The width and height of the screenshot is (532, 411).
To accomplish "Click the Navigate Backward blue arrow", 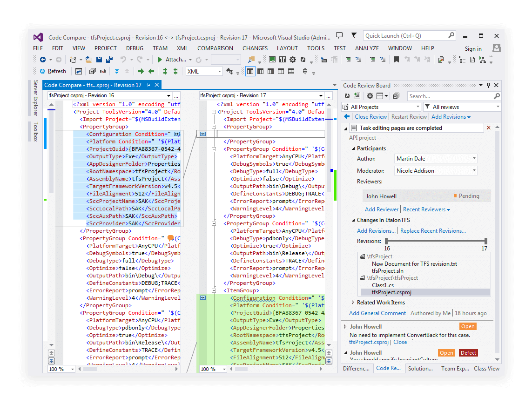I will [43, 60].
